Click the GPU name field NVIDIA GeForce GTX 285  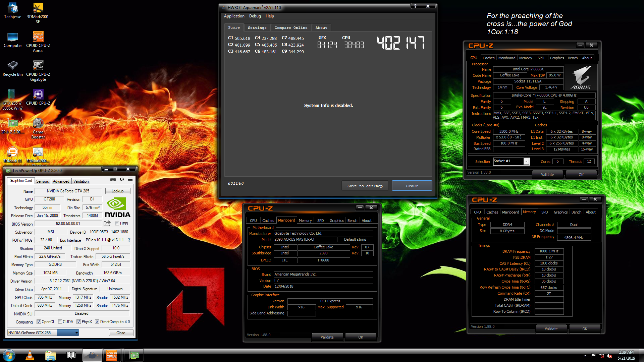tap(68, 191)
